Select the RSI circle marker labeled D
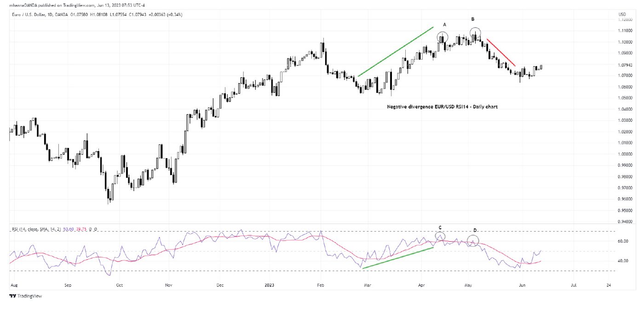The image size is (644, 312). coord(473,240)
